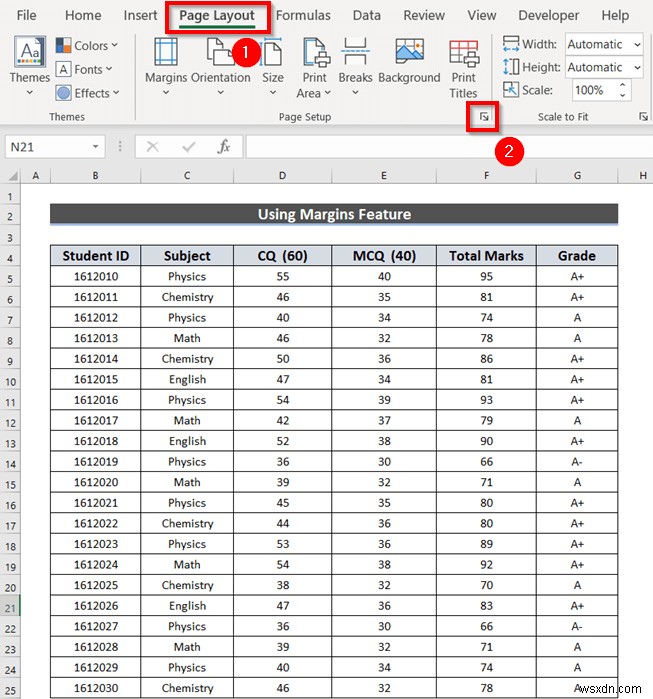The height and width of the screenshot is (699, 653).
Task: Click the Name Box showing N21
Action: pyautogui.click(x=47, y=147)
